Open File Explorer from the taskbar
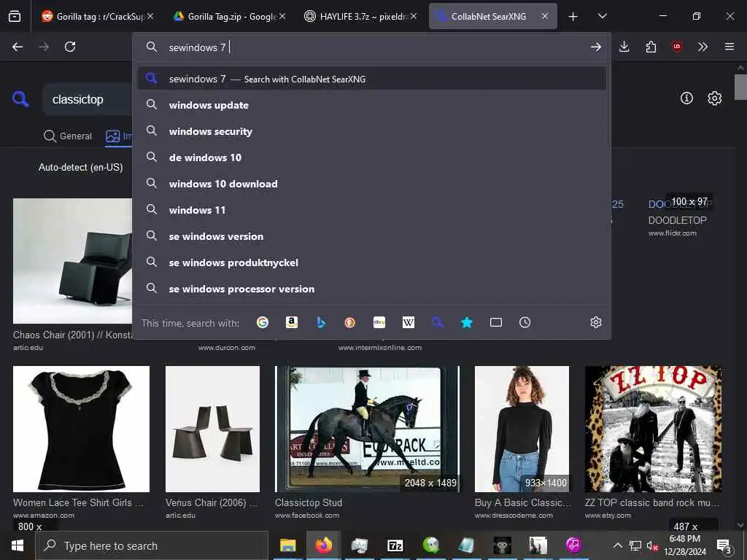 [x=287, y=545]
